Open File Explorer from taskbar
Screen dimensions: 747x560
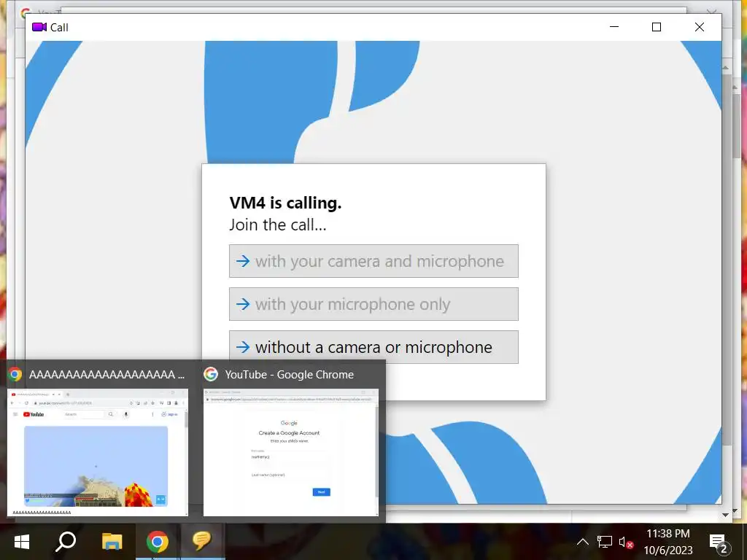(x=112, y=542)
